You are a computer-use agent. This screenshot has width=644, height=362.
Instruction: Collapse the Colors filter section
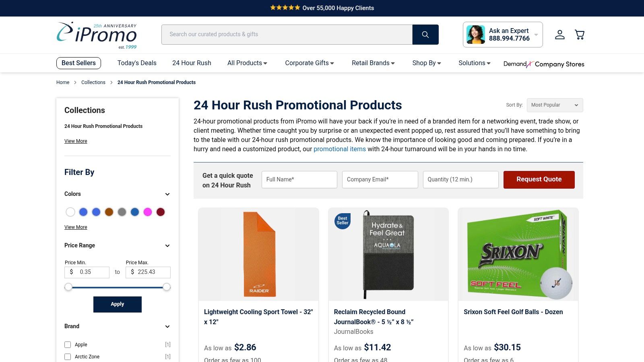pyautogui.click(x=167, y=194)
